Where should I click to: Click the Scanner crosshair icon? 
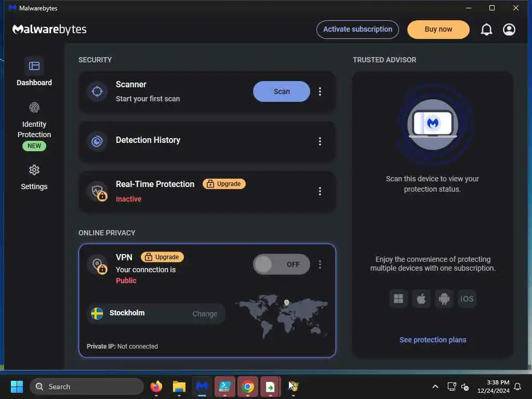[97, 91]
